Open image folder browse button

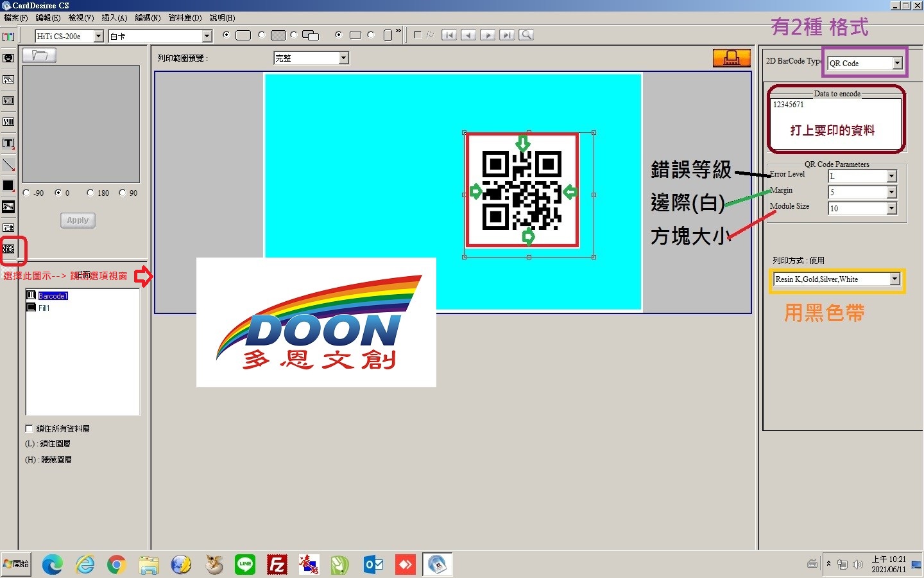[x=40, y=55]
